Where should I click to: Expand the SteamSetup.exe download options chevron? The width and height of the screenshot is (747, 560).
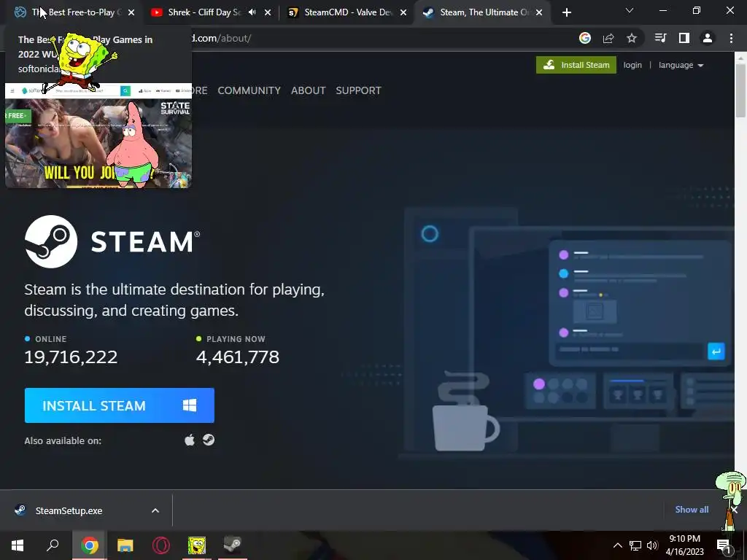(155, 510)
